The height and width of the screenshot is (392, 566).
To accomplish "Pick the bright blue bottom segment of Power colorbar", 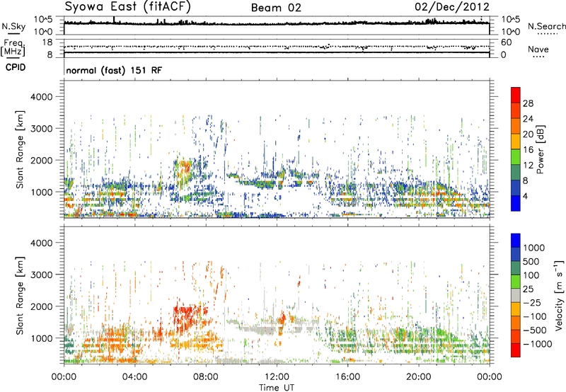I will pyautogui.click(x=516, y=203).
